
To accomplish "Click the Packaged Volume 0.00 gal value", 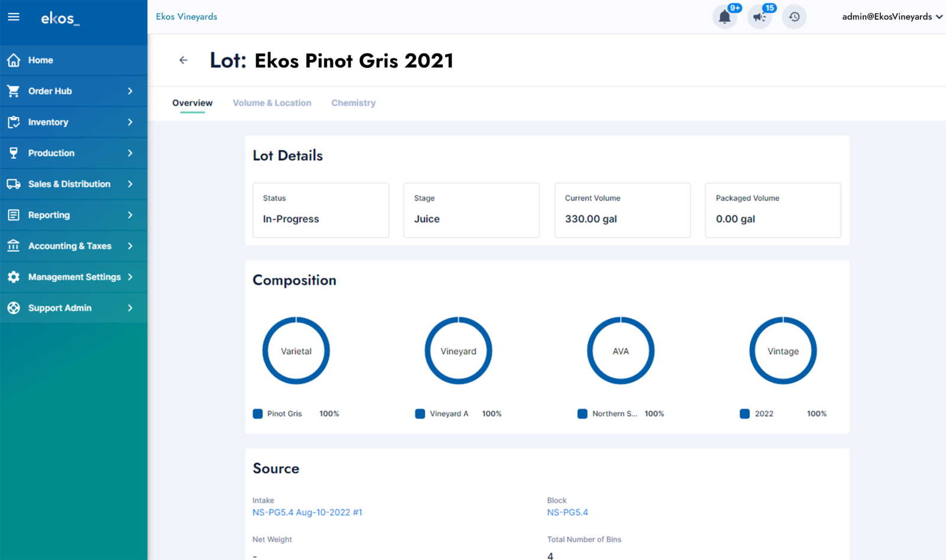I will point(736,219).
